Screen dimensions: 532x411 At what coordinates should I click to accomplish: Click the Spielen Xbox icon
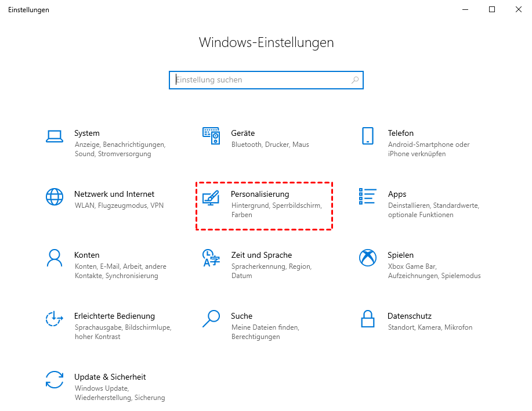[x=367, y=258]
